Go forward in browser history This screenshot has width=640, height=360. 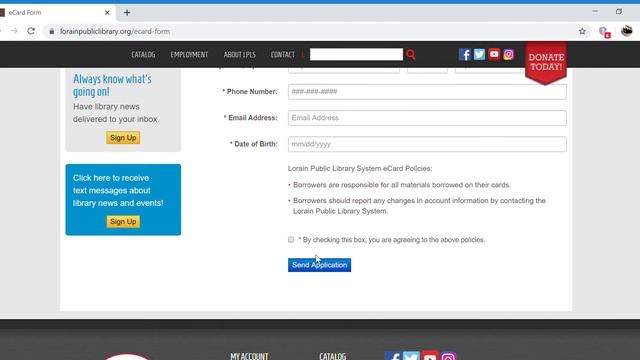14,31
